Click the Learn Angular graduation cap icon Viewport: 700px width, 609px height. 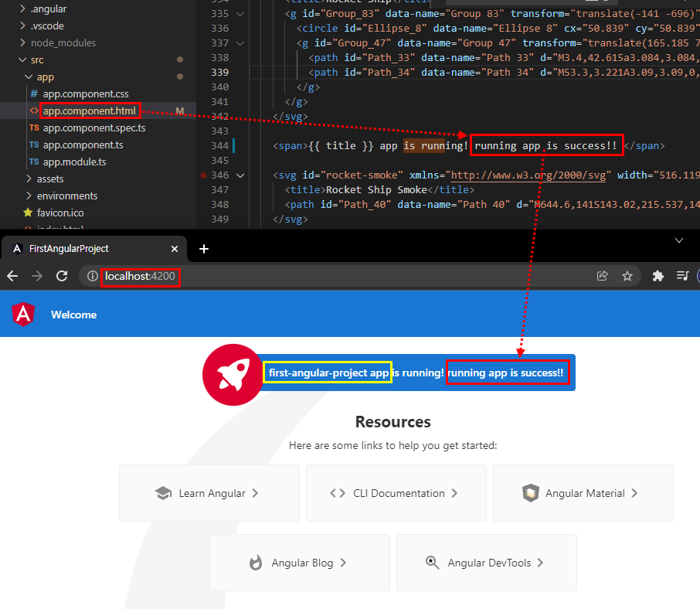tap(163, 493)
